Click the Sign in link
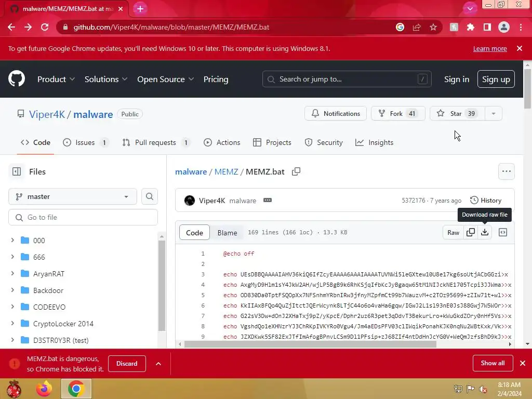 pyautogui.click(x=457, y=79)
